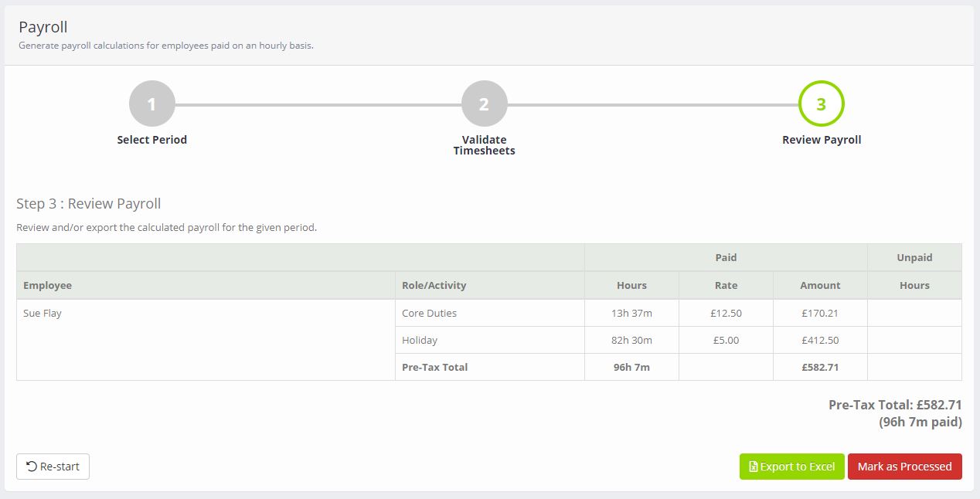Click the £412.50 amount cell

[x=820, y=340]
